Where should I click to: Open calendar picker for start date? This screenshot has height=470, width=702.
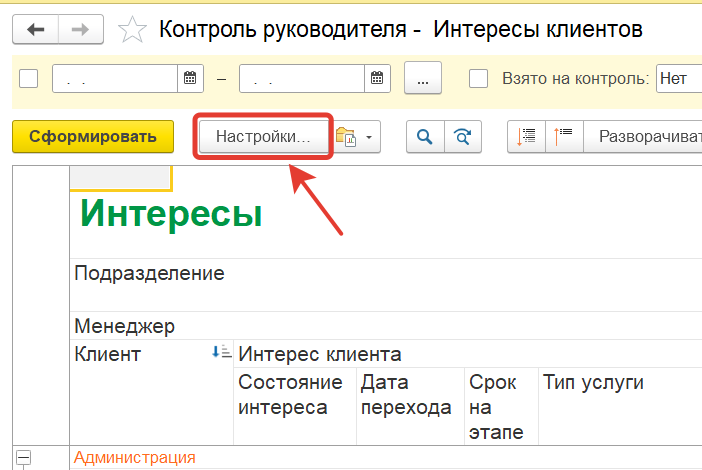190,79
